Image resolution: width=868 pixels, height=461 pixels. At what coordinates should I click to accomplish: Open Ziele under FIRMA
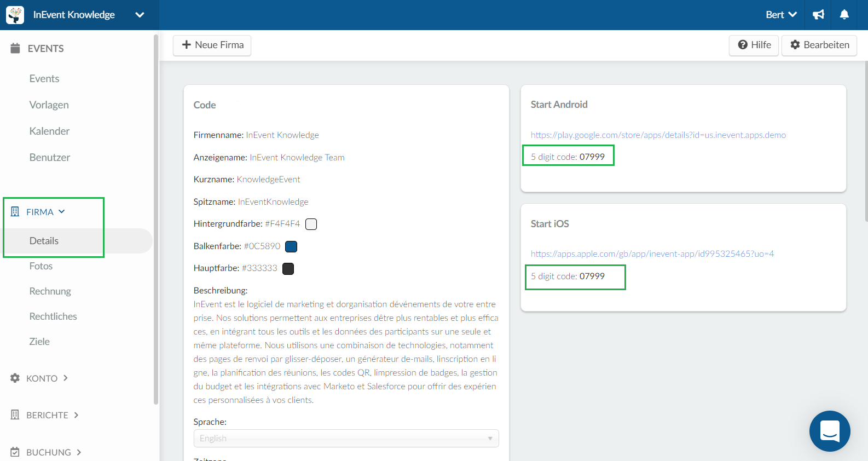coord(39,342)
